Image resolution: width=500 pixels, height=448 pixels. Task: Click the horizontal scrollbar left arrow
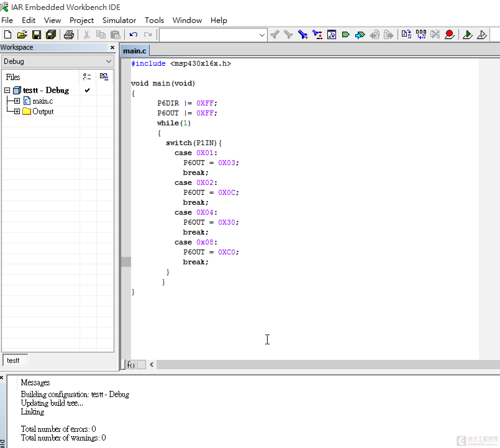pyautogui.click(x=152, y=365)
